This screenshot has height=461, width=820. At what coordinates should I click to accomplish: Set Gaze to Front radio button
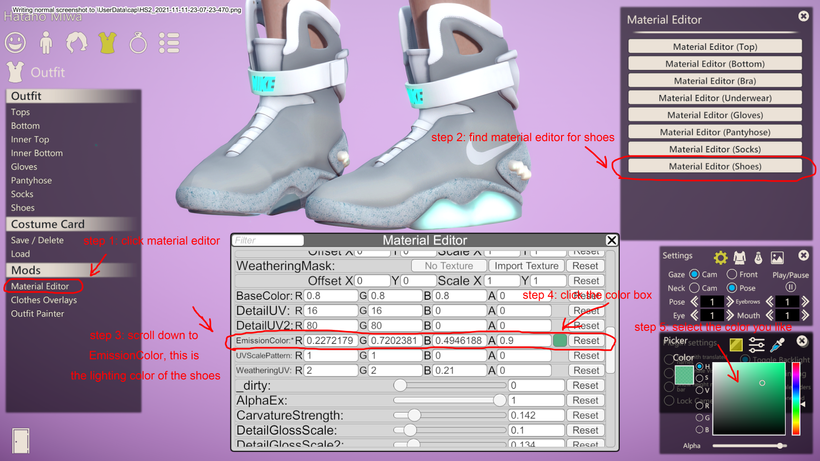coord(732,274)
